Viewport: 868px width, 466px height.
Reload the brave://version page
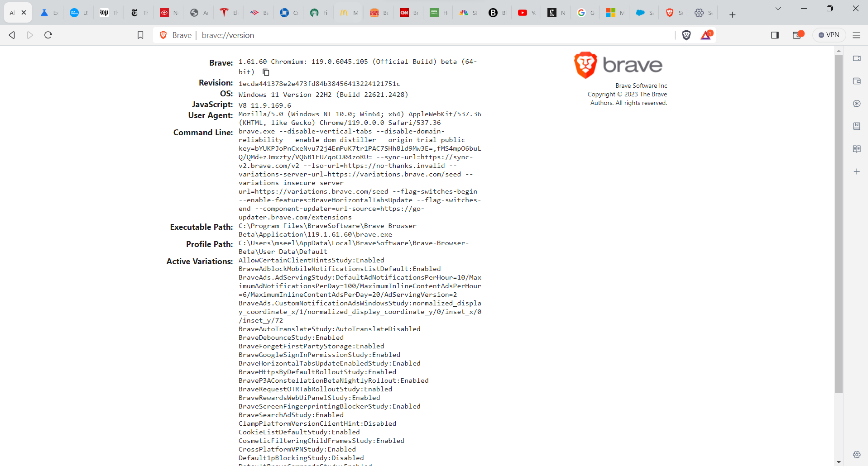[48, 35]
